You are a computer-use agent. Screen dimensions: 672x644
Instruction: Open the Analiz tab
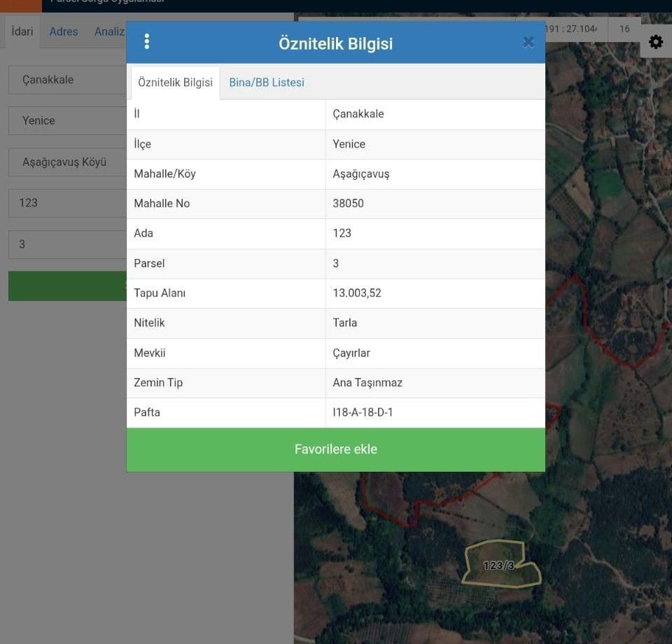click(x=110, y=31)
